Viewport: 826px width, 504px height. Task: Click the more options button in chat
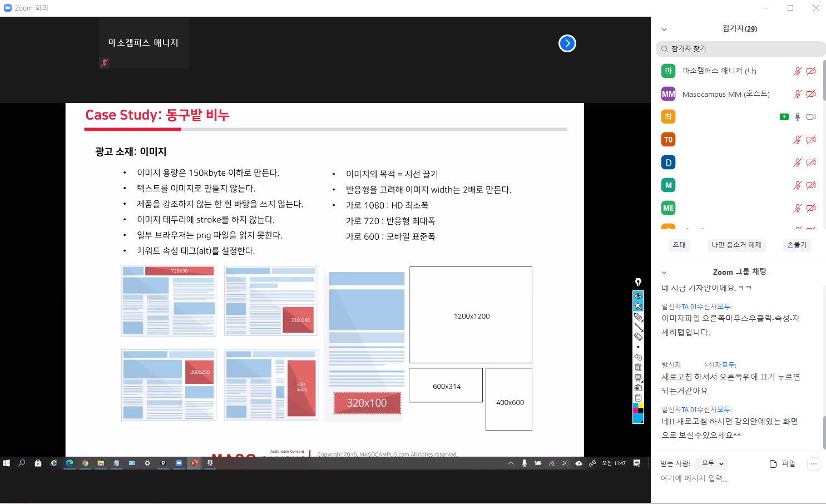(813, 464)
